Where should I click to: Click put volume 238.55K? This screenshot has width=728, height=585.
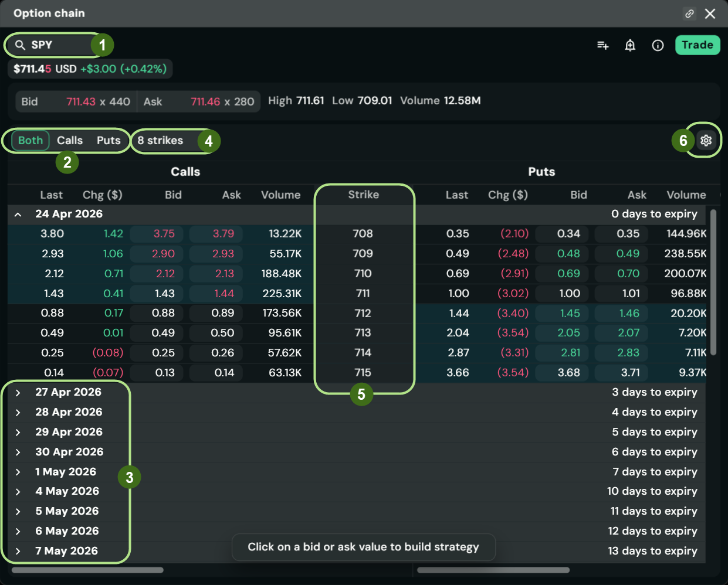click(x=686, y=254)
